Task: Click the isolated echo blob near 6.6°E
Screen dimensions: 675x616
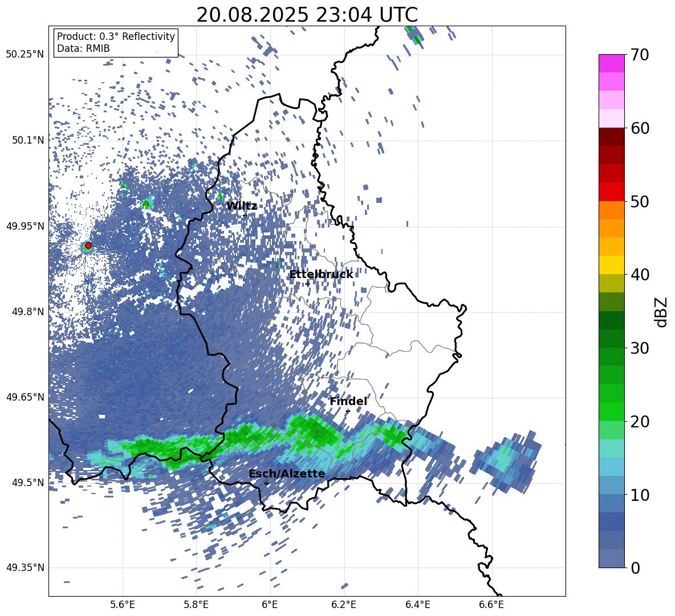Action: point(506,462)
